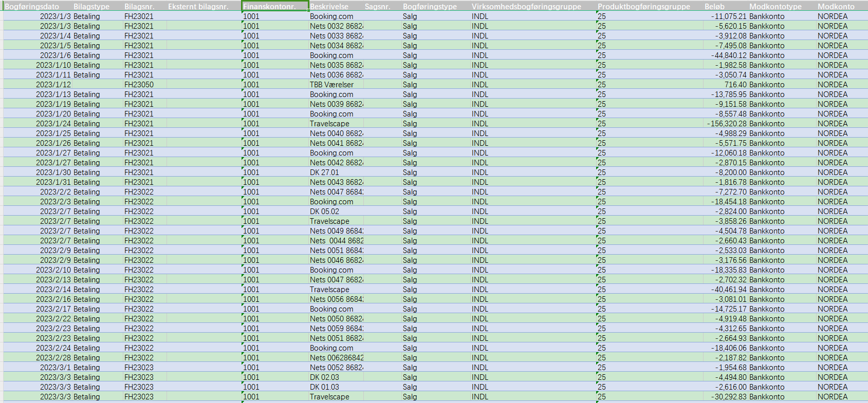Select the Nets 006286842 description cell
This screenshot has width=868, height=403.
[x=336, y=358]
